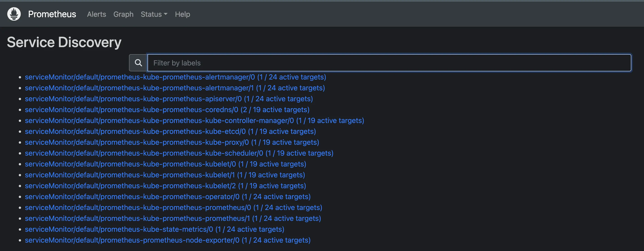644x251 pixels.
Task: Open the kubelet/2 serviceMonitor link
Action: click(165, 186)
